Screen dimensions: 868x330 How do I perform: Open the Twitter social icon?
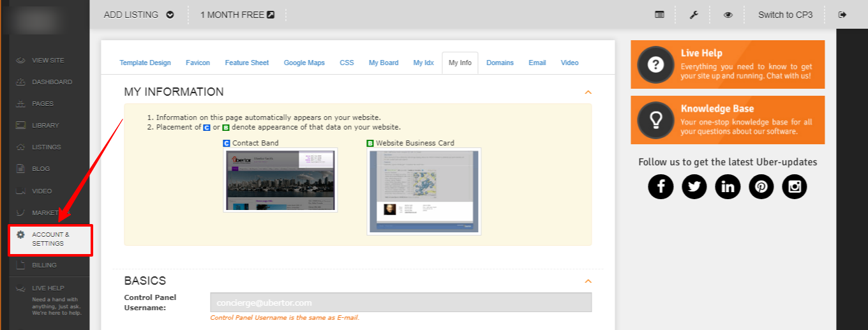(694, 186)
